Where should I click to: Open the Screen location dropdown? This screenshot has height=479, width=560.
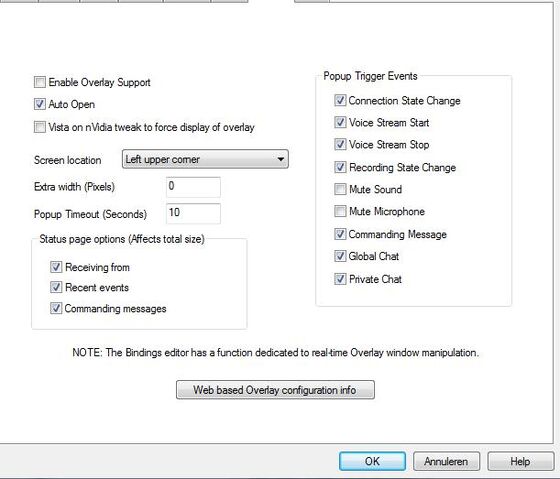pyautogui.click(x=205, y=159)
